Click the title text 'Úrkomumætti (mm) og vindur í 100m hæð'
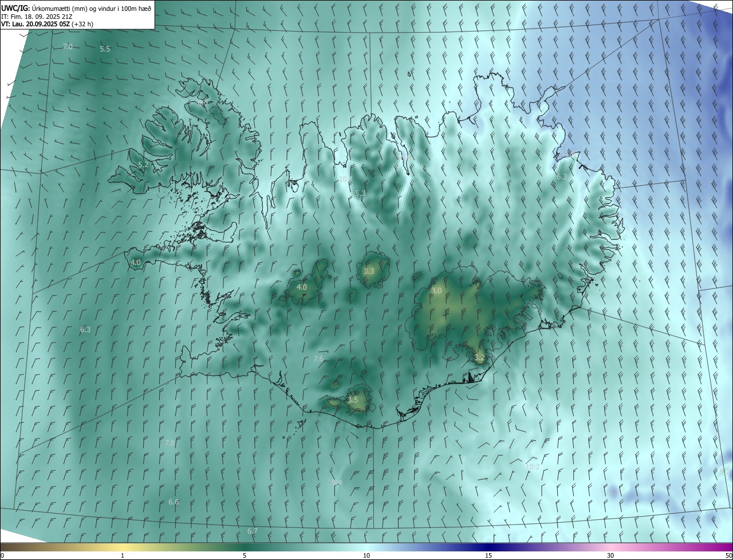Viewport: 733px width, 560px height. coord(92,8)
